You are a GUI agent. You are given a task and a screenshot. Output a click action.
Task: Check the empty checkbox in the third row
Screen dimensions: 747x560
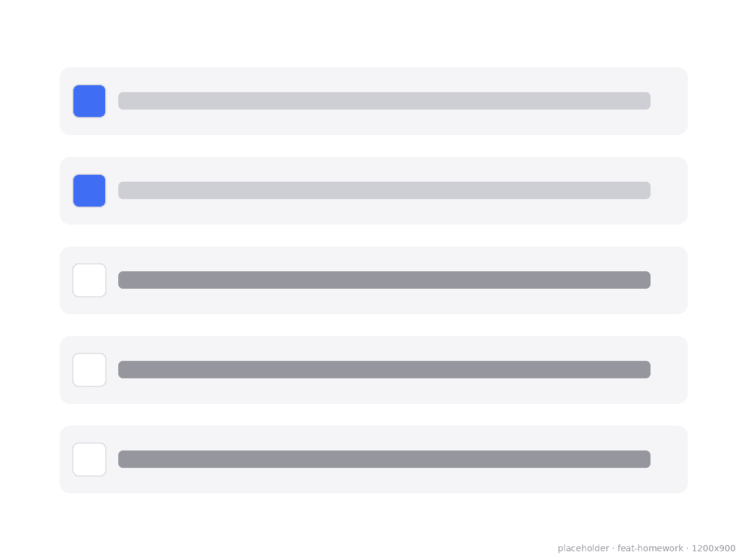pyautogui.click(x=89, y=280)
